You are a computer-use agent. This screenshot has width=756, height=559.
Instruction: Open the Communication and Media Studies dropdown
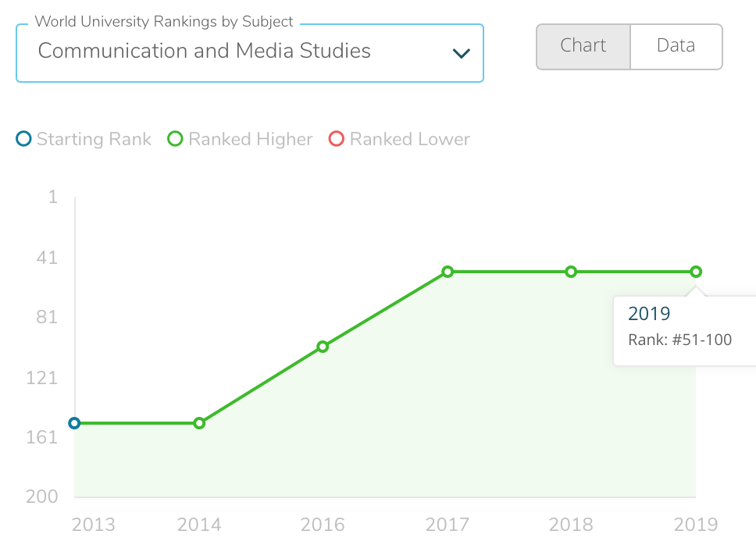pyautogui.click(x=250, y=53)
